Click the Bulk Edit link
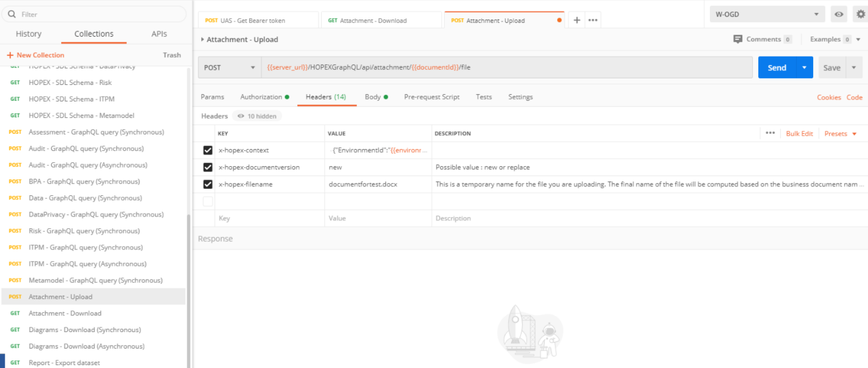Screen dimensions: 868x368 799,134
